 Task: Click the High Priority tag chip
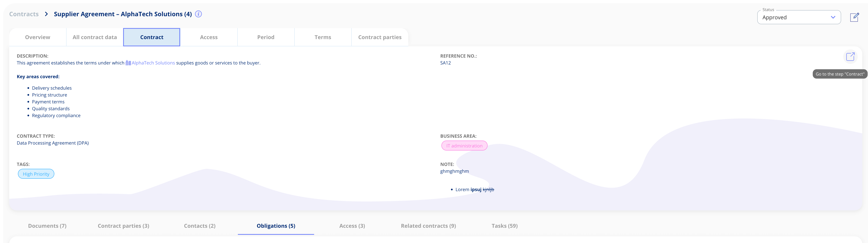tap(36, 174)
